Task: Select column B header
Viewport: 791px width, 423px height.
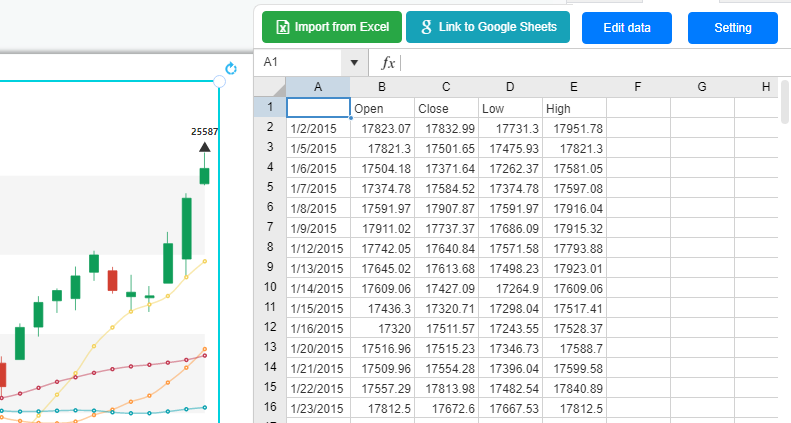Action: pyautogui.click(x=382, y=87)
